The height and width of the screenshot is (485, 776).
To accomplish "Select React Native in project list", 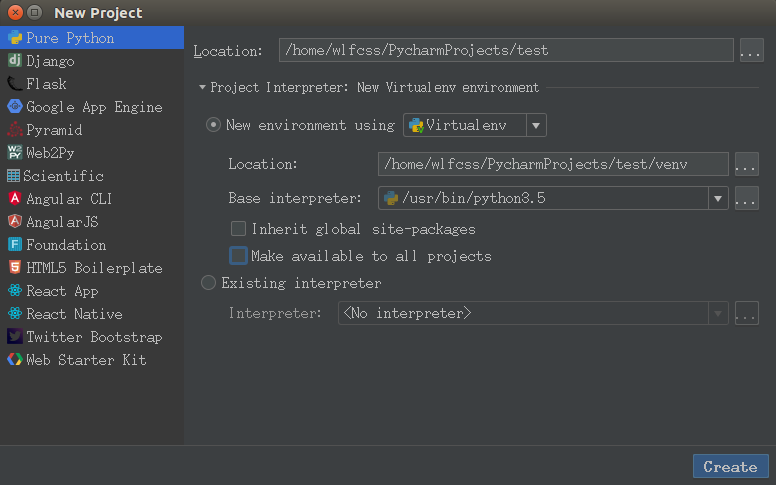I will 74,314.
